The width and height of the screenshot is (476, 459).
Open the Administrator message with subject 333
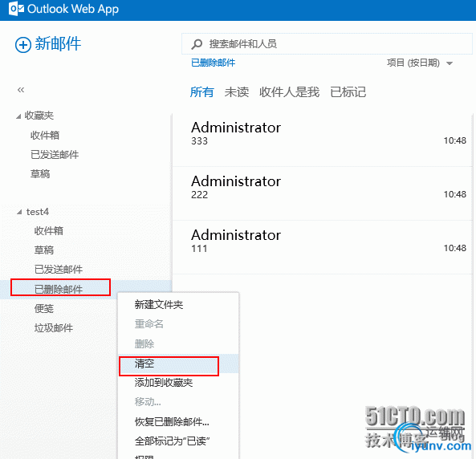pos(323,140)
